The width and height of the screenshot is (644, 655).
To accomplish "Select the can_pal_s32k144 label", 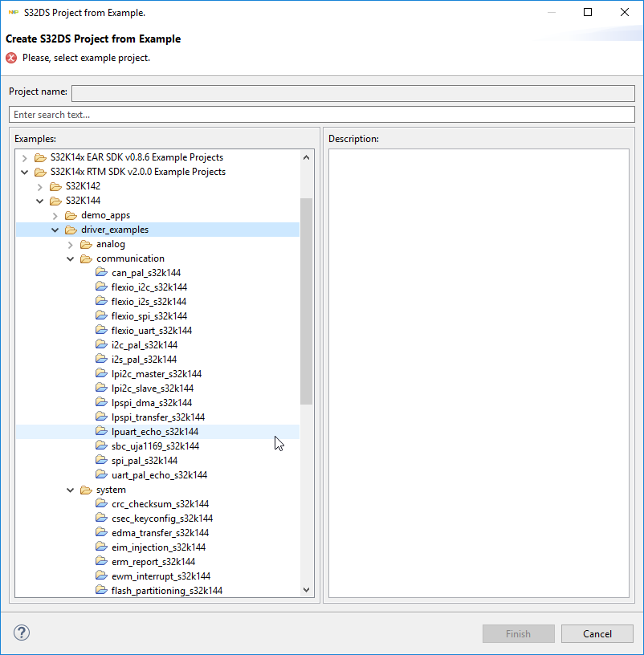I will coord(146,273).
